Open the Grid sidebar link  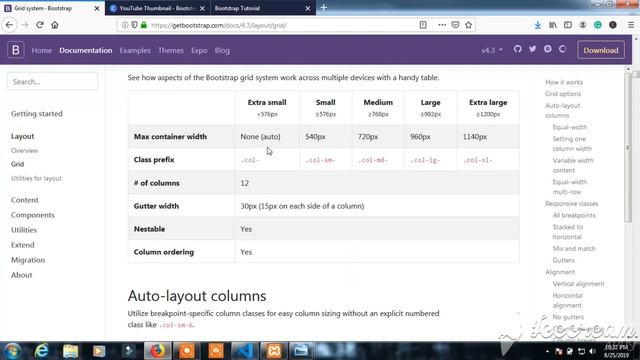(x=18, y=164)
